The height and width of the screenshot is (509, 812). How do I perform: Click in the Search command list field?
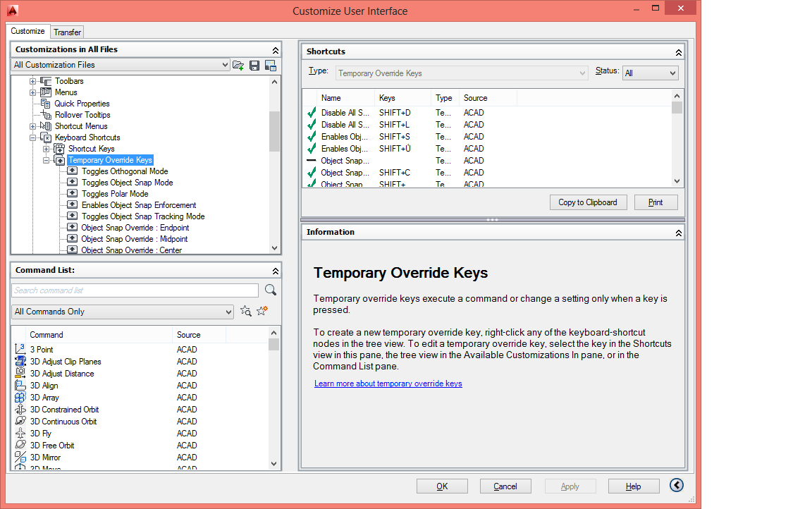point(135,290)
